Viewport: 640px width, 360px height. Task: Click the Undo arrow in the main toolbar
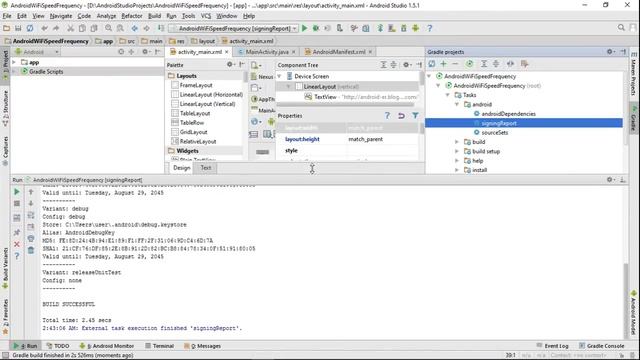tap(44, 28)
